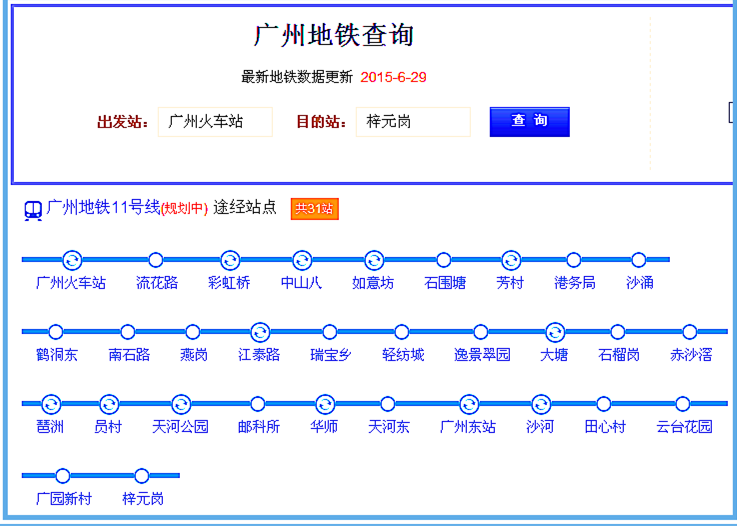Click the station circle above 梓元岗
Viewport: 737px width, 526px height.
click(141, 476)
